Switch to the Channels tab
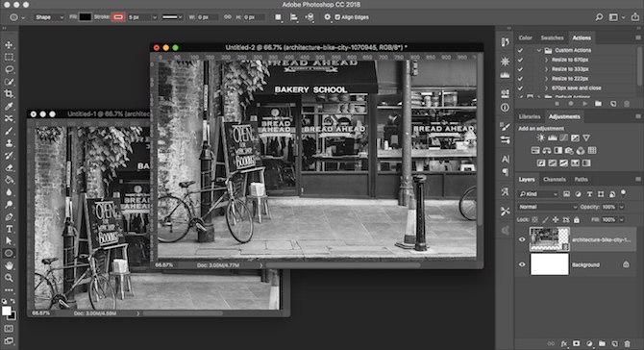Image resolution: width=644 pixels, height=350 pixels. point(555,179)
